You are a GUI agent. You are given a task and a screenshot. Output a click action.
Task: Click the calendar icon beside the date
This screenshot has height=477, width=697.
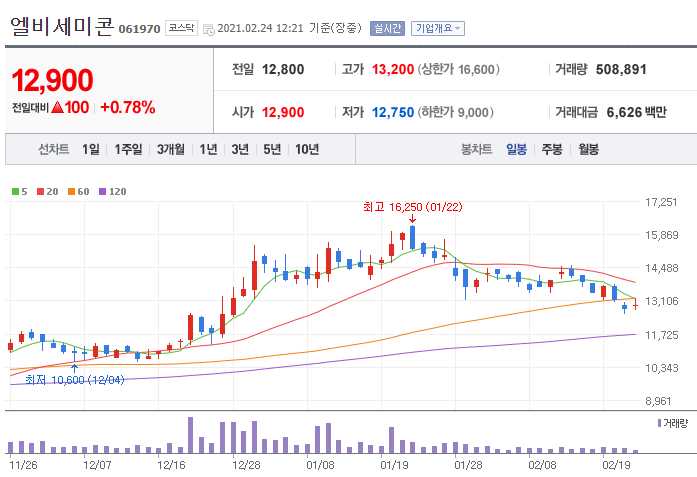point(208,29)
